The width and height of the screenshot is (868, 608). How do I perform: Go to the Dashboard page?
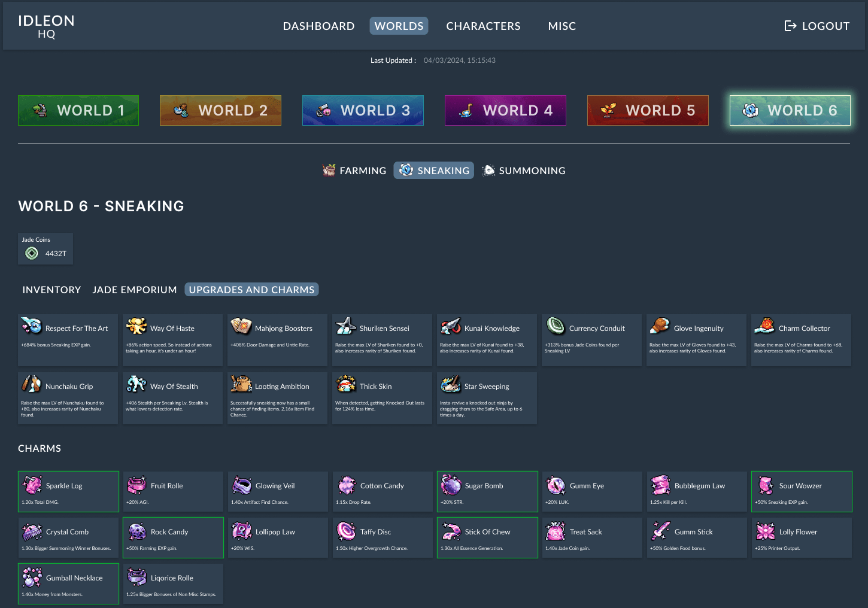point(318,26)
